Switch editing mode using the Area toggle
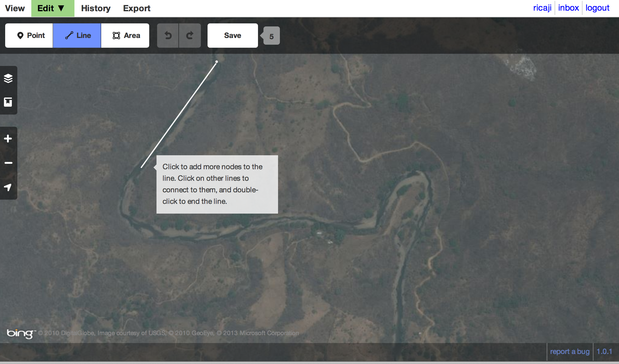This screenshot has width=619, height=364. click(x=125, y=35)
